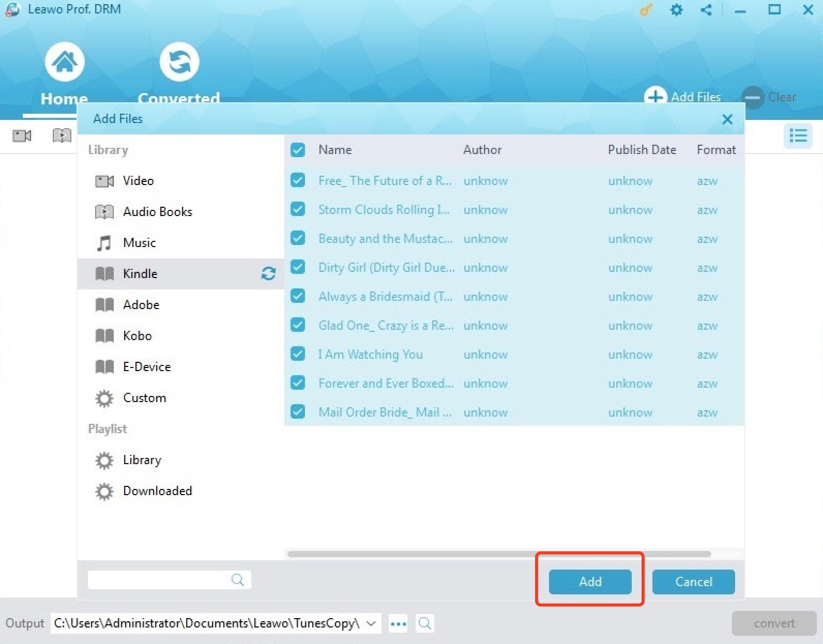Open settings via the gear icon
This screenshot has height=644, width=823.
676,10
